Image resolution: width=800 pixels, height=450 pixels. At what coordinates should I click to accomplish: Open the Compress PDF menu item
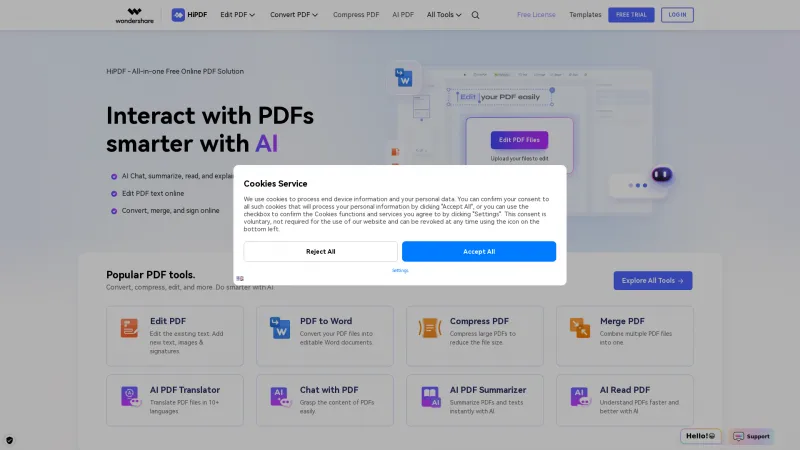point(356,15)
